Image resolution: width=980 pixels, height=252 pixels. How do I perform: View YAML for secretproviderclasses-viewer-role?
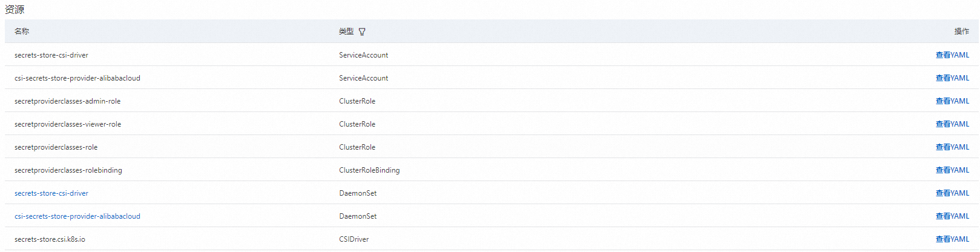(x=952, y=124)
